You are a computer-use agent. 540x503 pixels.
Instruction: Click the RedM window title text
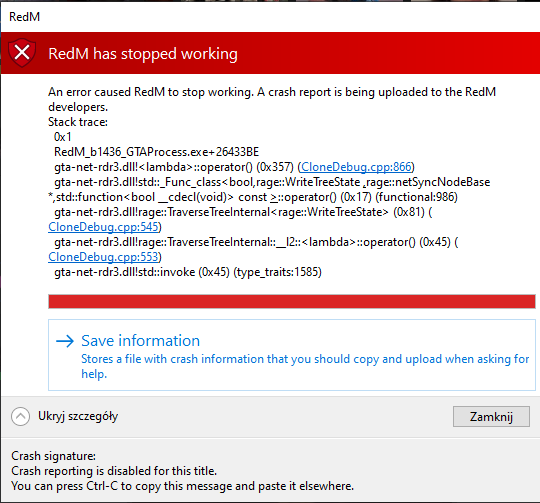point(24,17)
